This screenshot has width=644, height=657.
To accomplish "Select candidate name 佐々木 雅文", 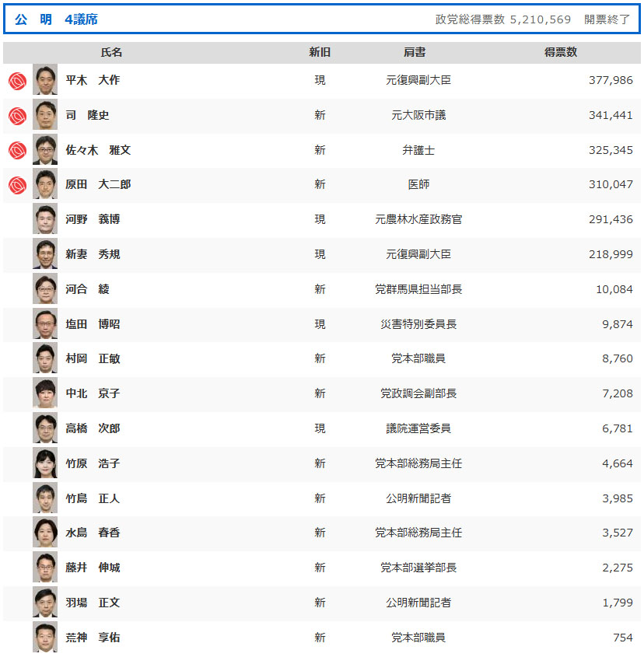I will [98, 150].
